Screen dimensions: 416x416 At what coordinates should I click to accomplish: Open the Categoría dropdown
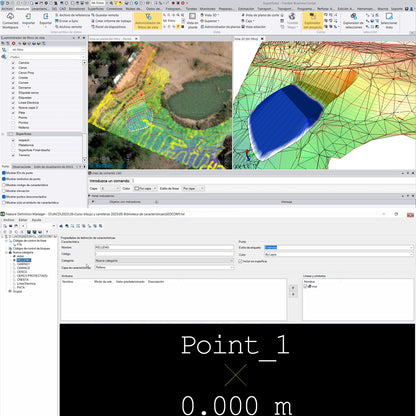pos(165,261)
